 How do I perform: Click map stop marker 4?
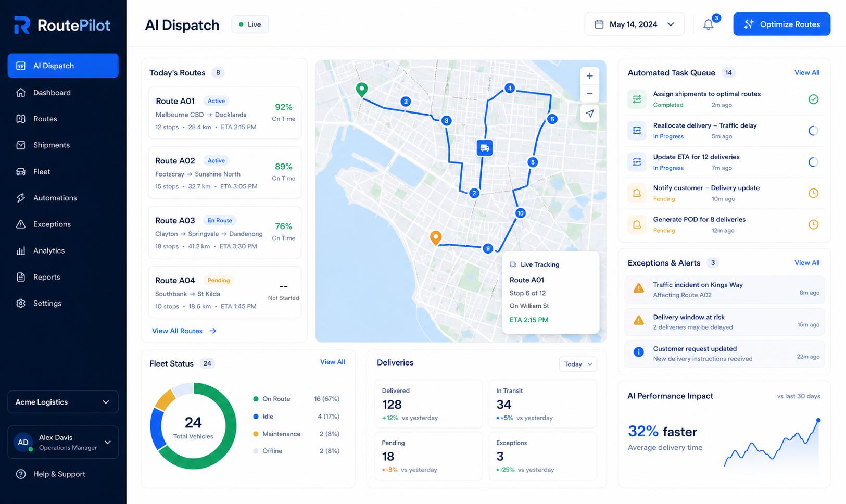tap(510, 88)
